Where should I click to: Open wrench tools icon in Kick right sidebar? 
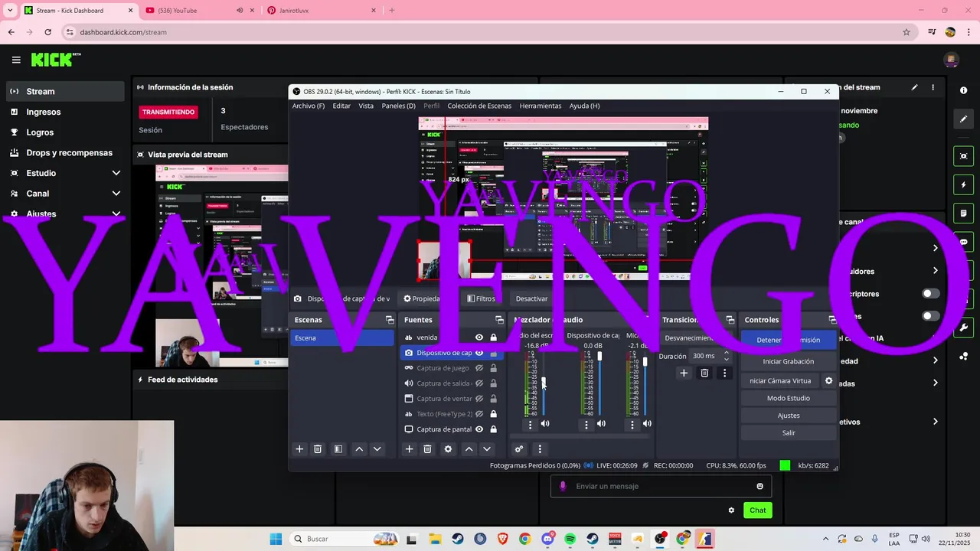pos(963,328)
